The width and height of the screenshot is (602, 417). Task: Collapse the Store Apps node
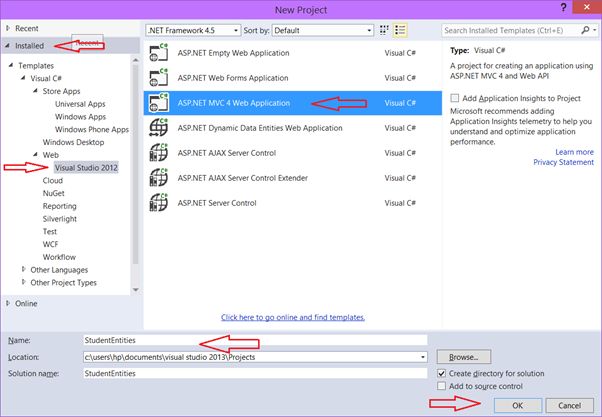click(x=35, y=91)
